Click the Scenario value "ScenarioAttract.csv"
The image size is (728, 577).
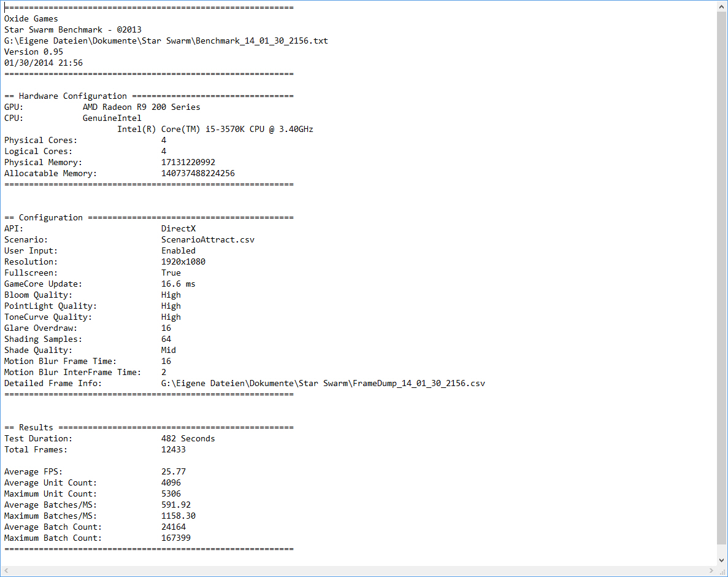tap(207, 240)
